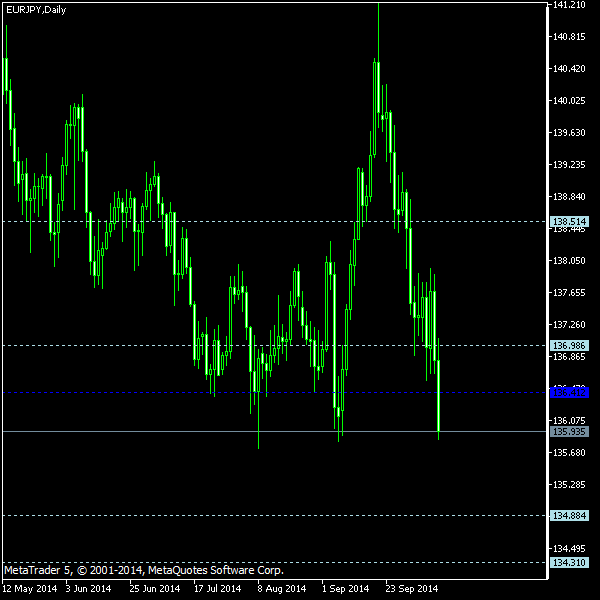Click the 3 Jun 2014 date label
Screen dimensions: 600x600
click(x=88, y=589)
